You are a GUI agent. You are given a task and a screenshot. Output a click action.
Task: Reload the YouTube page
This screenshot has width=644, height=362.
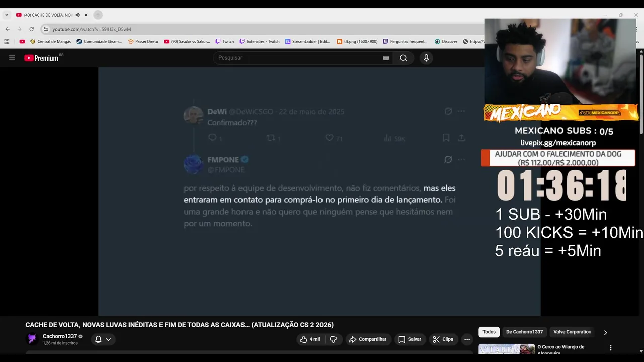[x=32, y=29]
